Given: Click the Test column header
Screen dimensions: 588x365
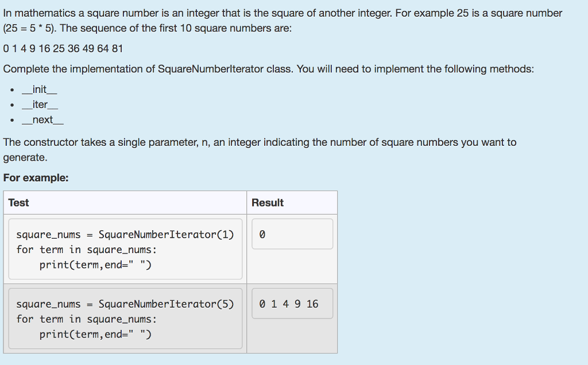Looking at the screenshot, I should pyautogui.click(x=18, y=203).
